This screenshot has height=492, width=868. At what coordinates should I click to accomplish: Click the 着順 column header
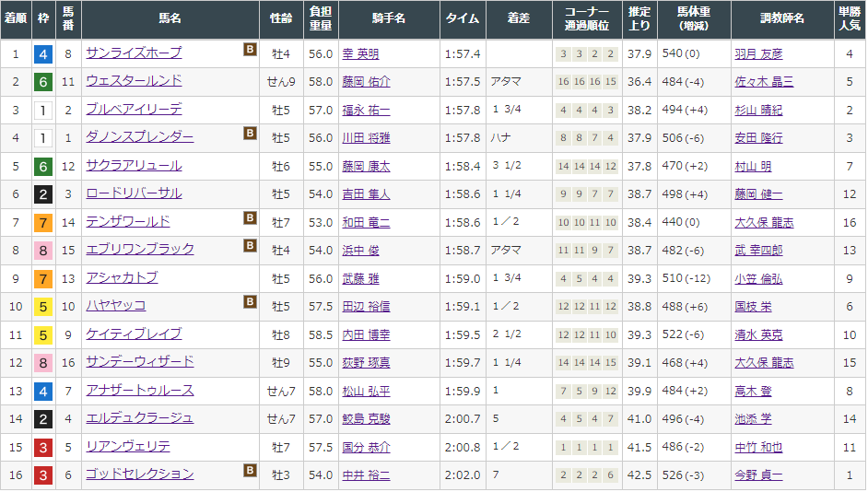16,18
